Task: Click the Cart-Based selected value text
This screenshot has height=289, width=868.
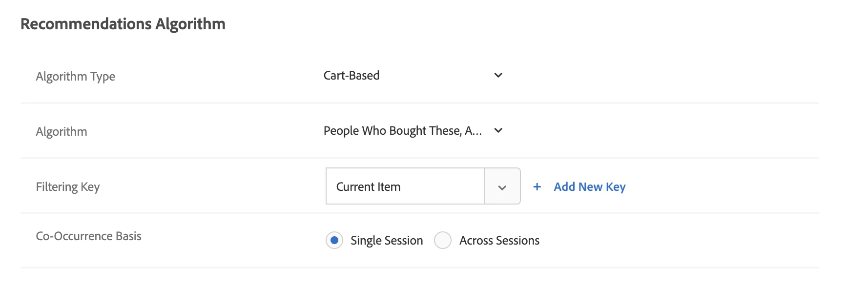Action: click(x=351, y=76)
